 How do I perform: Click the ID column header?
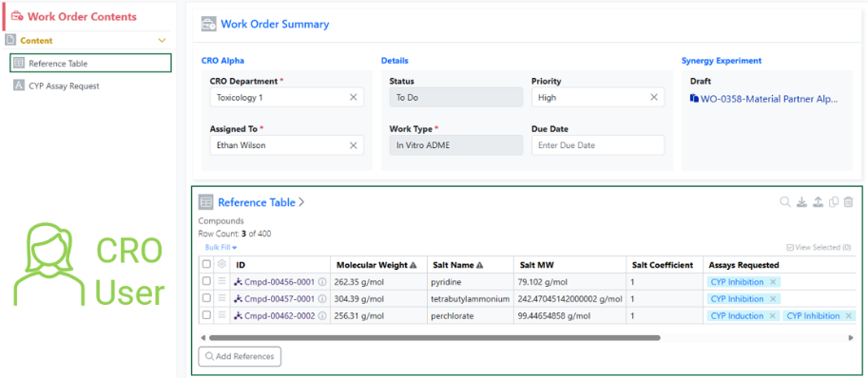pos(280,265)
